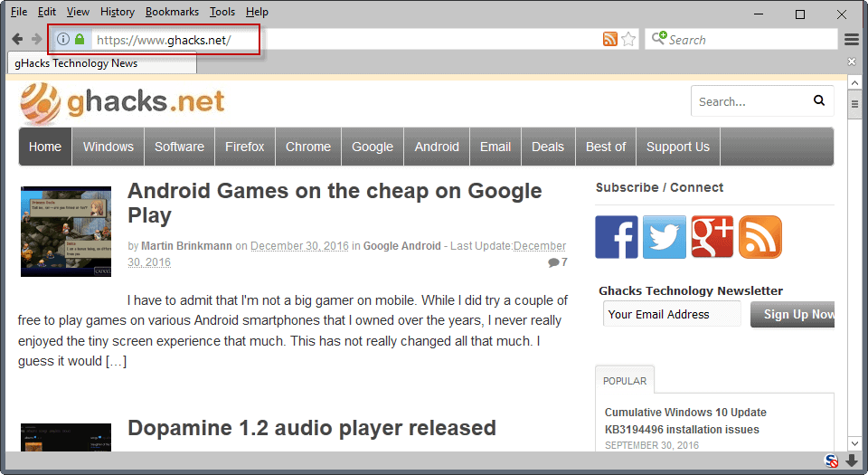Open the Edit menu
868x475 pixels.
(46, 12)
